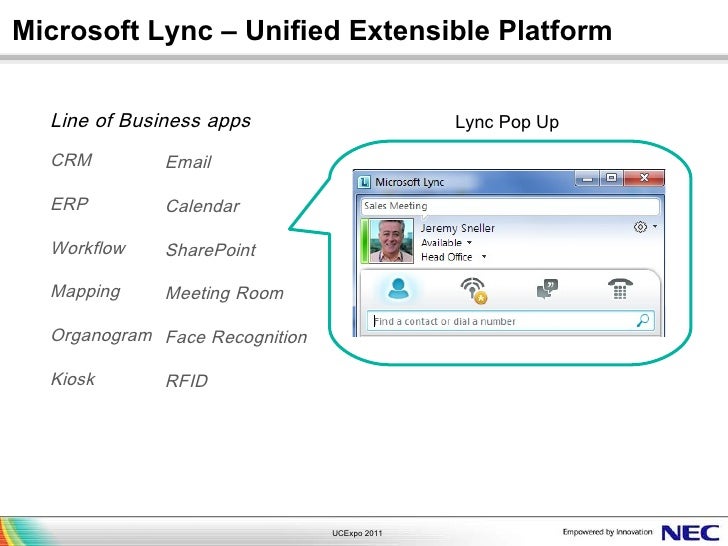Click the RFID list item
728x546 pixels.
(x=187, y=381)
